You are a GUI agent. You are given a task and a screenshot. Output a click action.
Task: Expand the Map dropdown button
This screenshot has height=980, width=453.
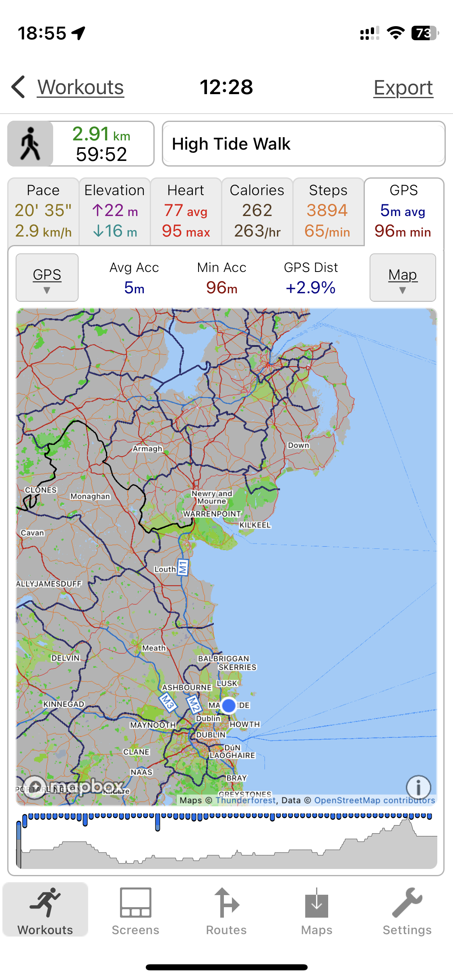click(403, 278)
